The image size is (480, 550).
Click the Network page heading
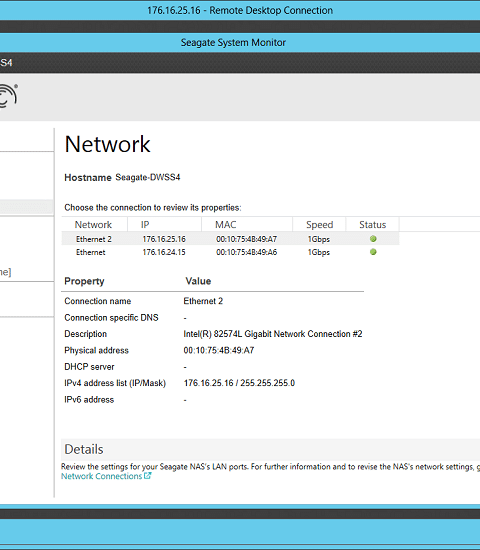coord(107,144)
